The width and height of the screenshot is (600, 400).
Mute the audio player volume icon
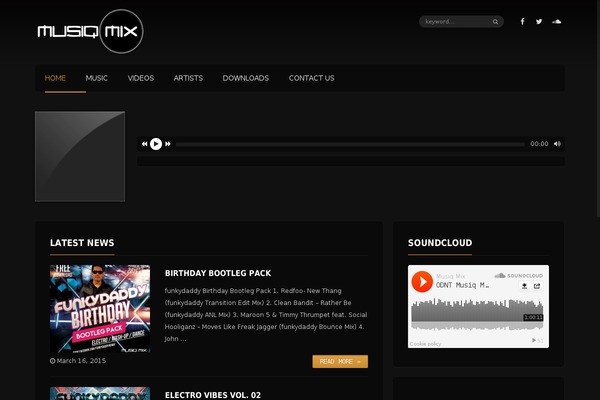557,144
